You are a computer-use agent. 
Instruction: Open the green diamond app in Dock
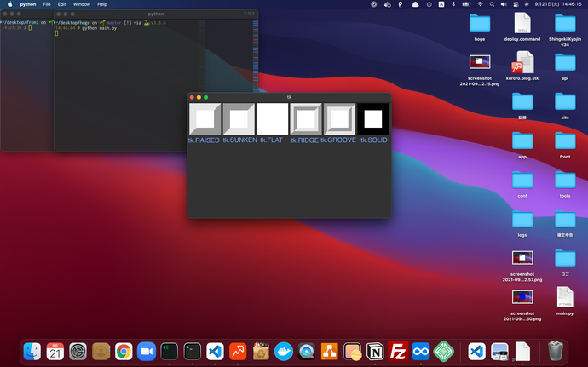coord(444,352)
